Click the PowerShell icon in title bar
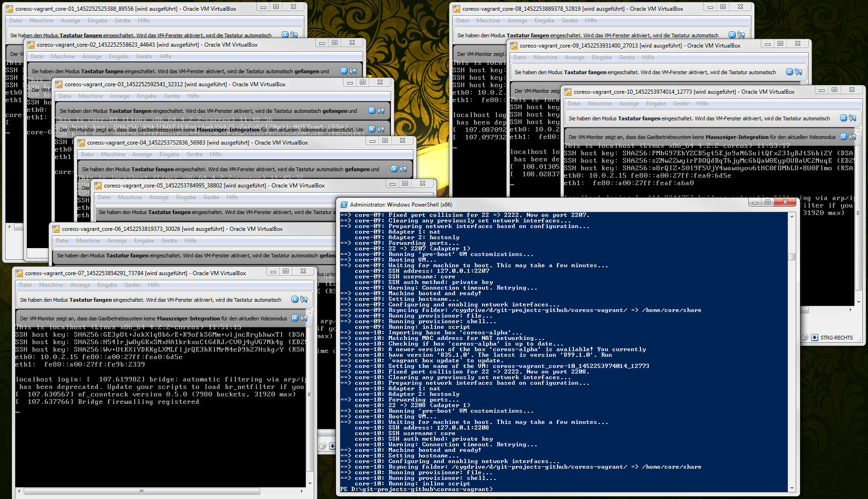This screenshot has width=868, height=499. [344, 204]
